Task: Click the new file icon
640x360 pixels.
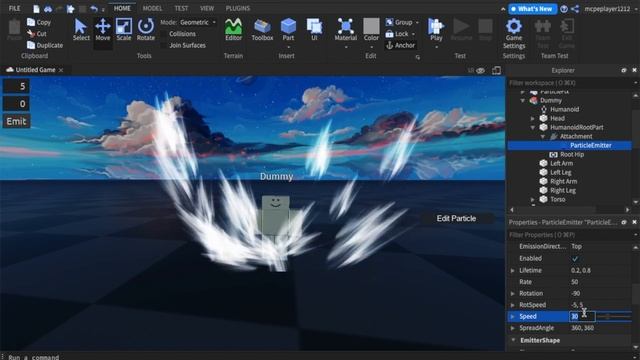Action: (x=36, y=9)
